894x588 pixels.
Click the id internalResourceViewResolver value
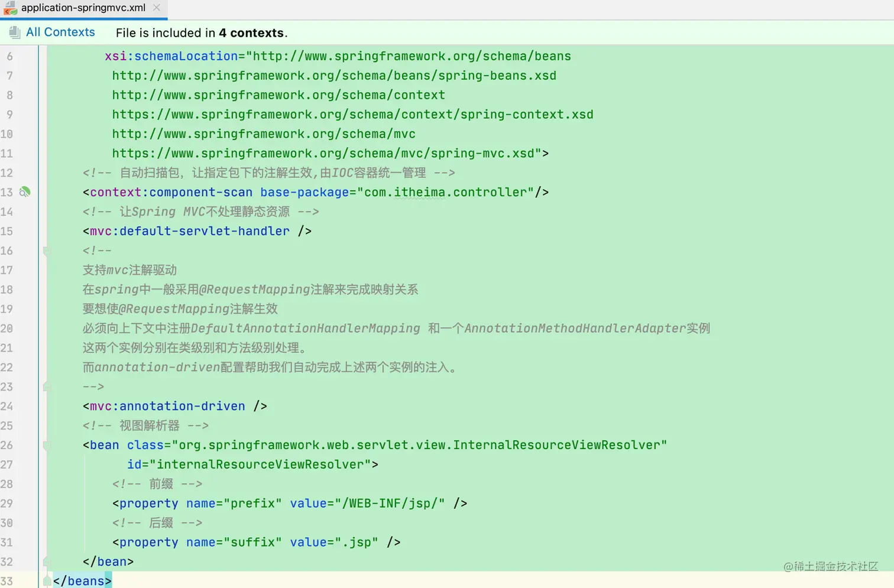pos(260,464)
